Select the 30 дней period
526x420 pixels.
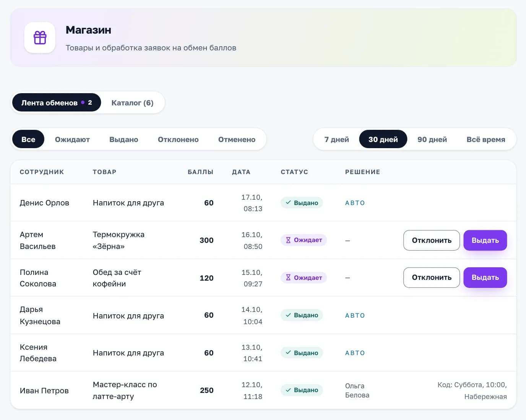383,139
